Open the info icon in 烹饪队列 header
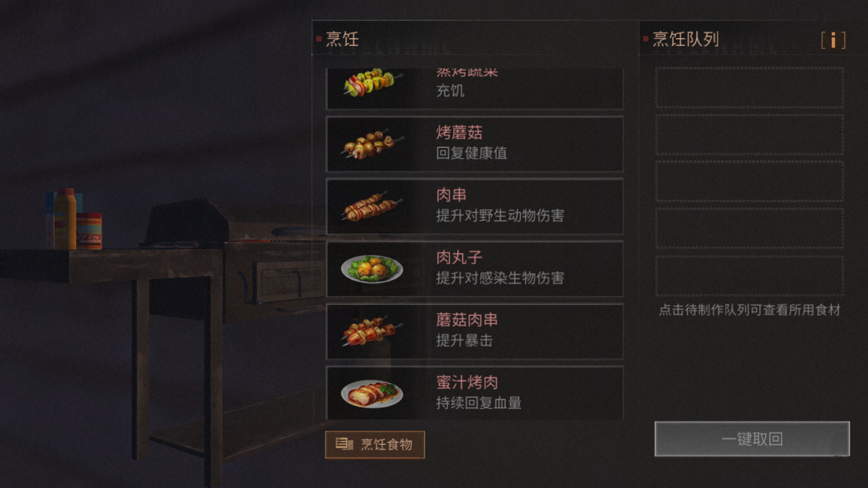 tap(833, 40)
